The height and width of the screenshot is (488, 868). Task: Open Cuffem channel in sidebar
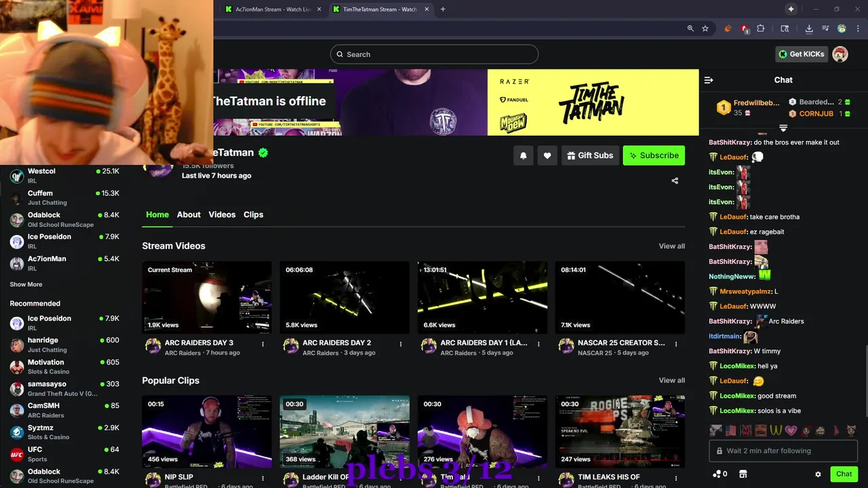64,197
